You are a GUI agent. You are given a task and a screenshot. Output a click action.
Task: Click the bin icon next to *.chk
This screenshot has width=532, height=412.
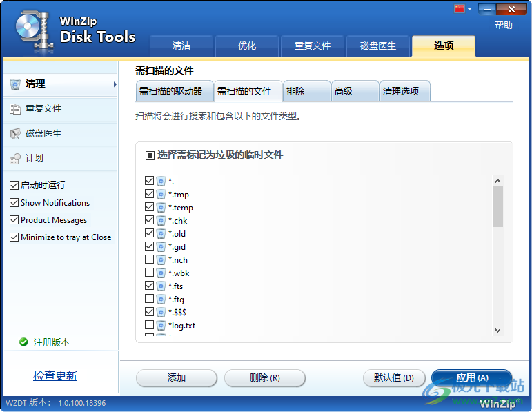161,221
